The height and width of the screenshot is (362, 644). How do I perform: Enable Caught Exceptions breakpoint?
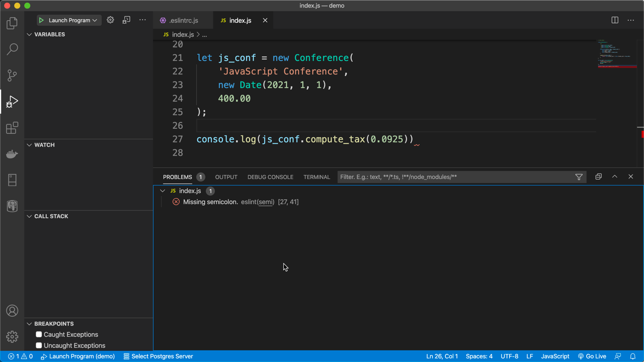coord(39,334)
